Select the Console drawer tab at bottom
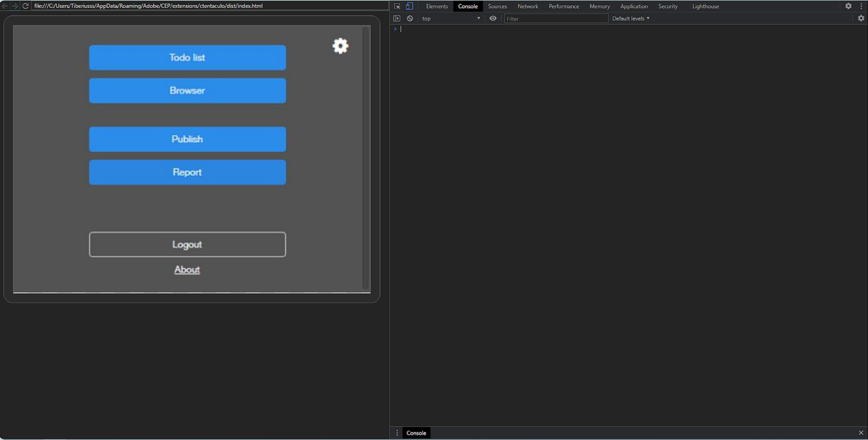The width and height of the screenshot is (868, 440). (416, 433)
